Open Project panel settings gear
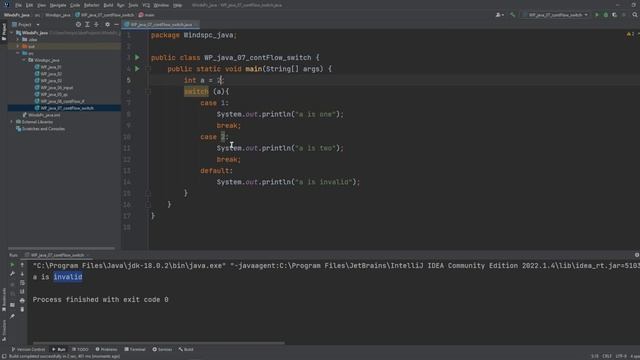The height and width of the screenshot is (360, 640). pyautogui.click(x=107, y=24)
